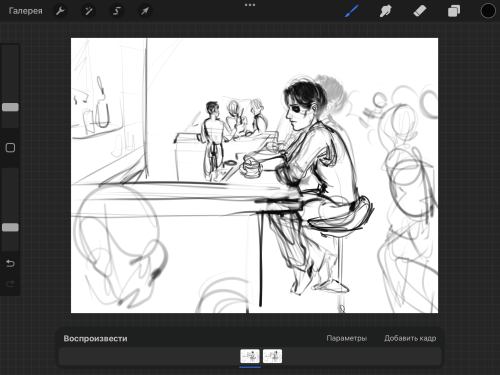500x375 pixels.
Task: Click the brush size slider handle
Action: pos(10,107)
